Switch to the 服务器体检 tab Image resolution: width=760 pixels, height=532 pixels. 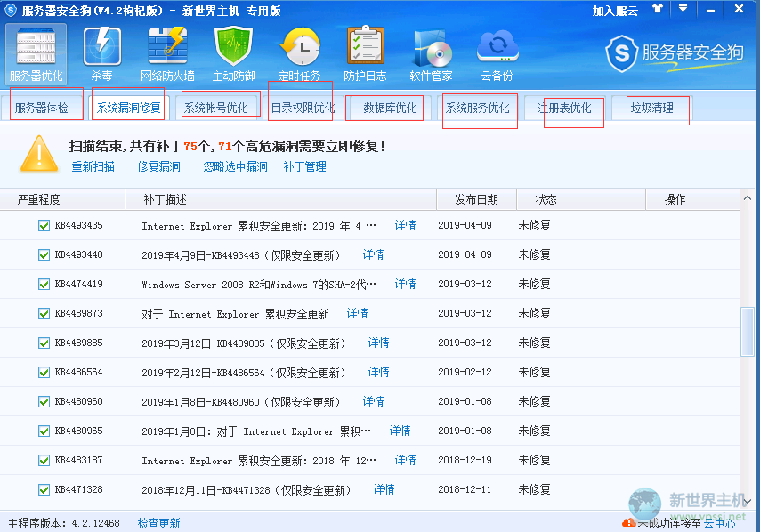tap(42, 108)
